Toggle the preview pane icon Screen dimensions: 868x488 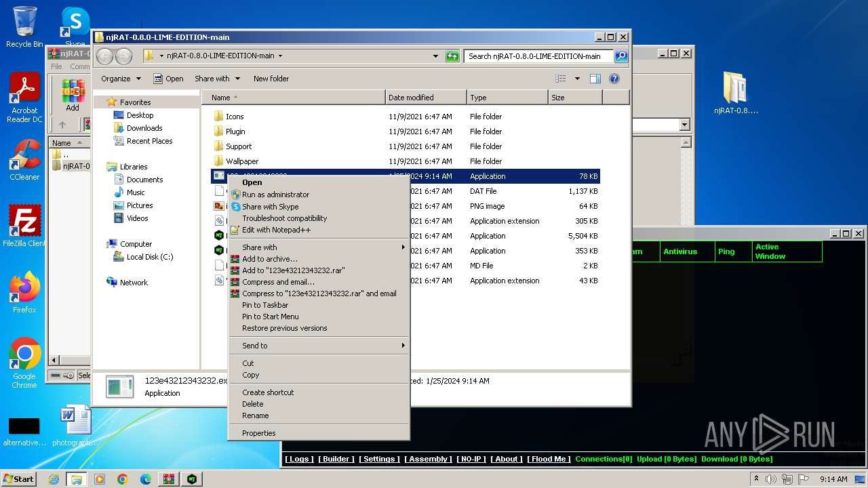pyautogui.click(x=595, y=79)
